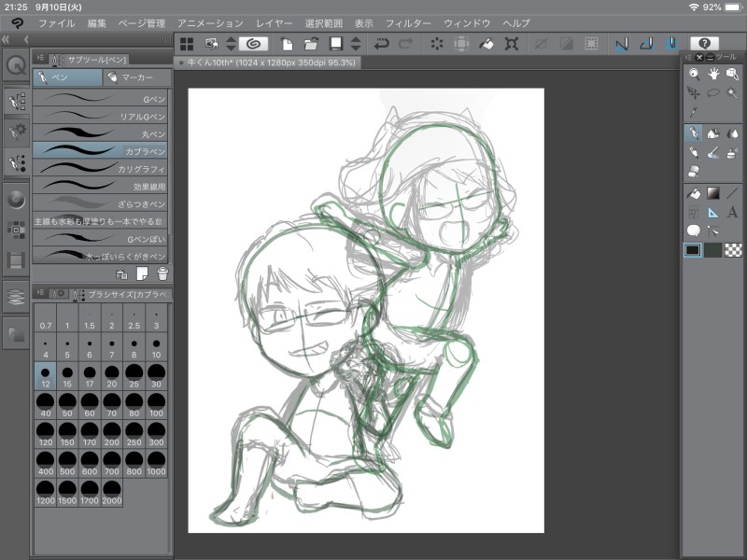Image resolution: width=747 pixels, height=560 pixels.
Task: Click single chevron to narrow palette dock
Action: 26,39
